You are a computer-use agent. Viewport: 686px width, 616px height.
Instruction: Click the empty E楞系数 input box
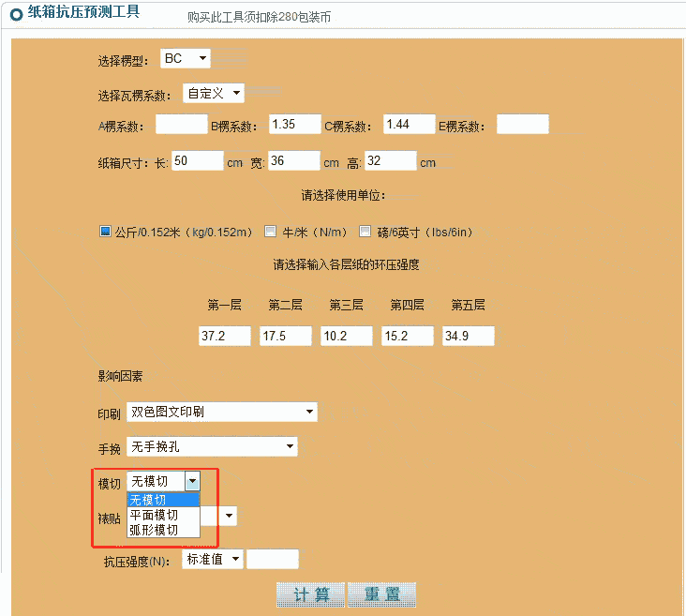point(522,125)
